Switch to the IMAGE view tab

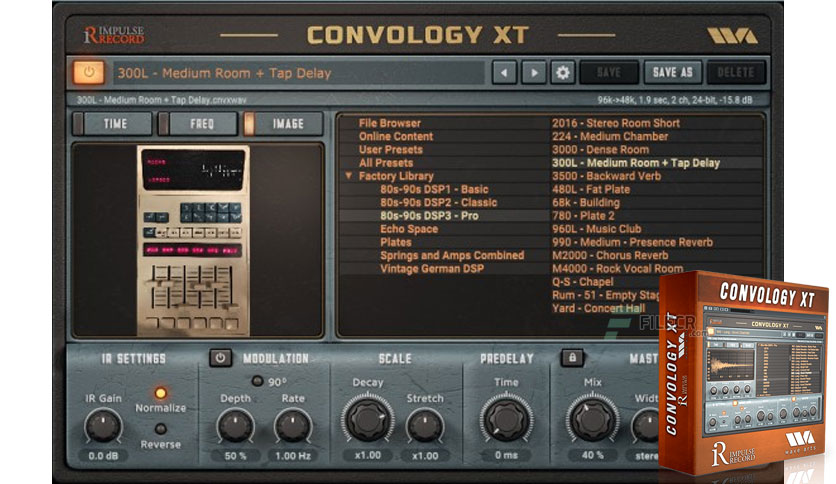coord(284,124)
